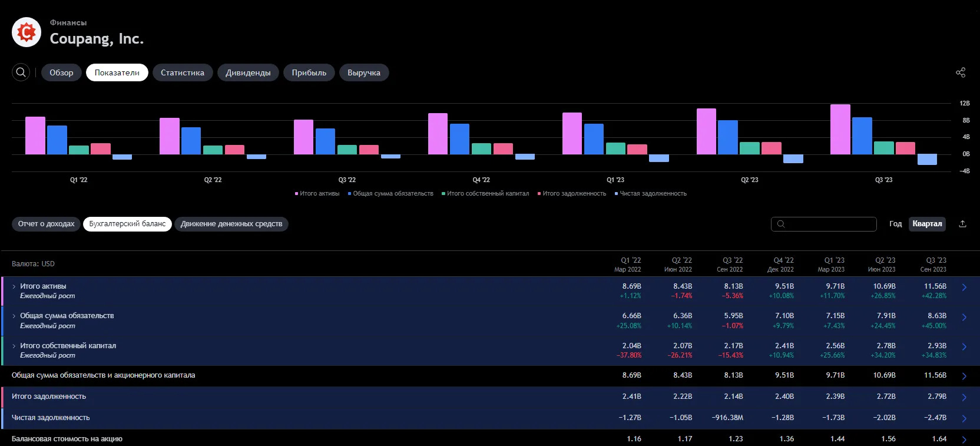This screenshot has height=446, width=980.
Task: Focus the table search input field
Action: [824, 224]
